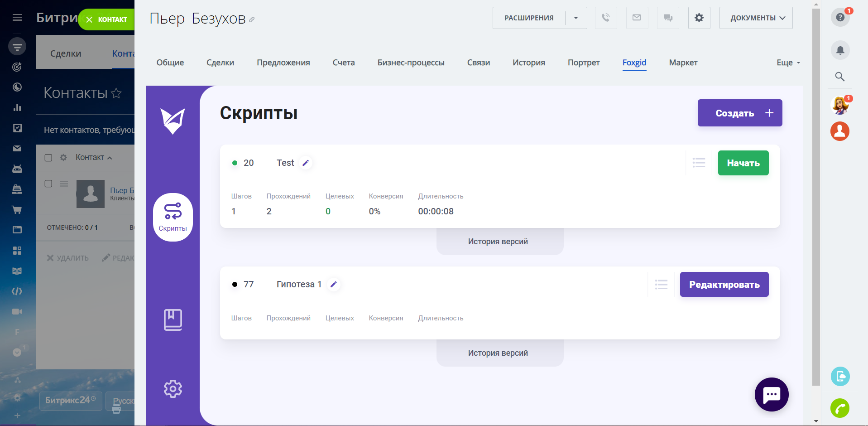Click the contact card gear settings button

point(699,18)
